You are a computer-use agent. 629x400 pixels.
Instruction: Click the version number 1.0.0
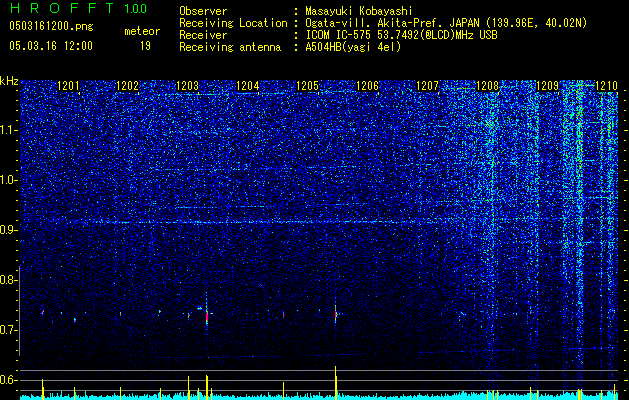tap(136, 8)
